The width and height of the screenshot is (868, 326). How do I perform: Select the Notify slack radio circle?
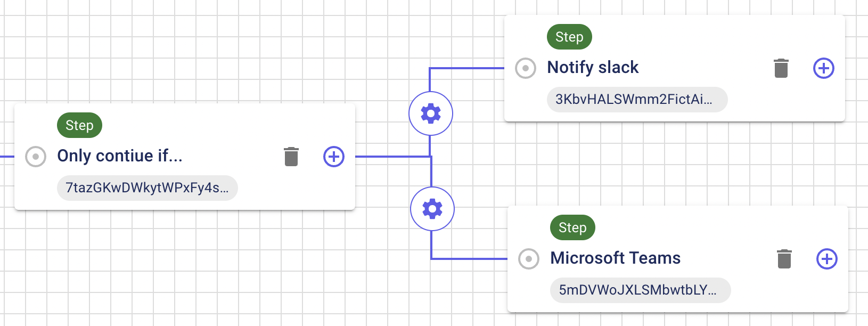coord(526,68)
